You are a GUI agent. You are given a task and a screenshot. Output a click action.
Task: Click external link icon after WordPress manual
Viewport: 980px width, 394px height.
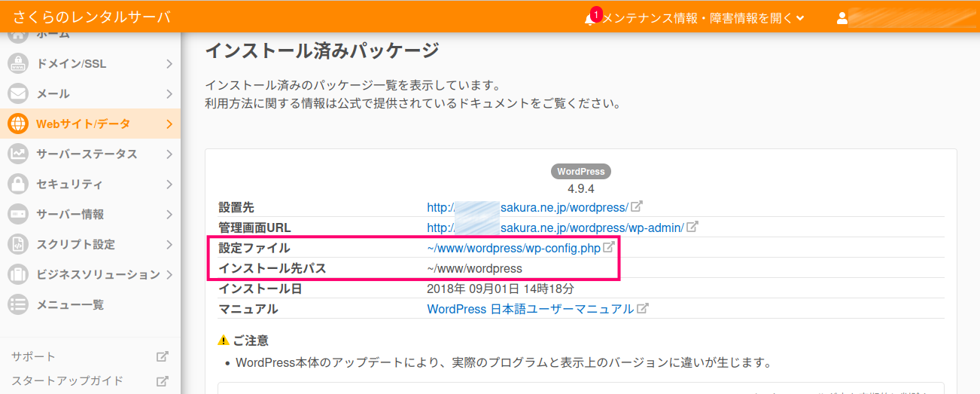tap(643, 308)
